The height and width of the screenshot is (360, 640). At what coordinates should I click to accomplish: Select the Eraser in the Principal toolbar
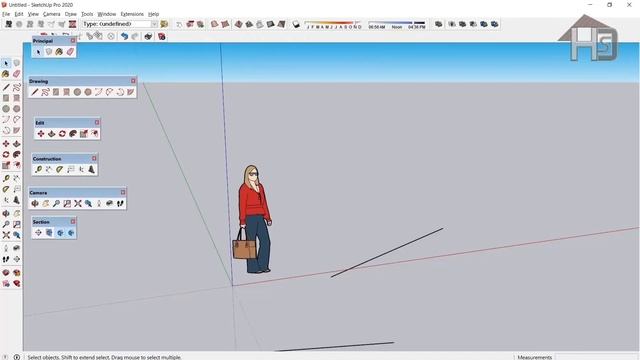70,52
